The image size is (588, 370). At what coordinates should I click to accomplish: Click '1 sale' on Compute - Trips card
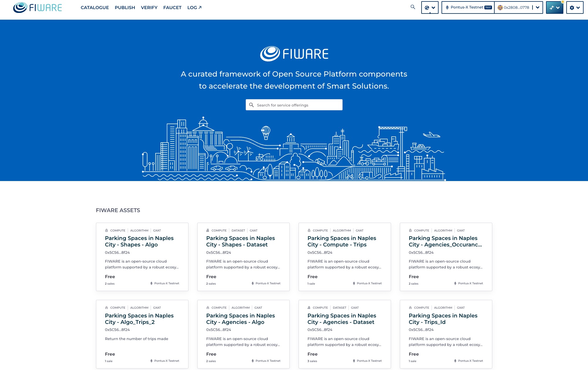tap(311, 284)
